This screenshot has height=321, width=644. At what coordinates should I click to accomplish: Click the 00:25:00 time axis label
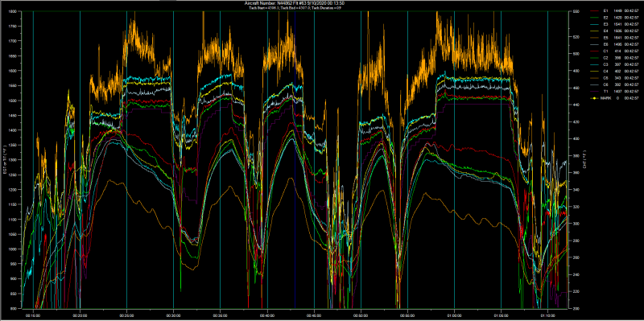pyautogui.click(x=126, y=315)
